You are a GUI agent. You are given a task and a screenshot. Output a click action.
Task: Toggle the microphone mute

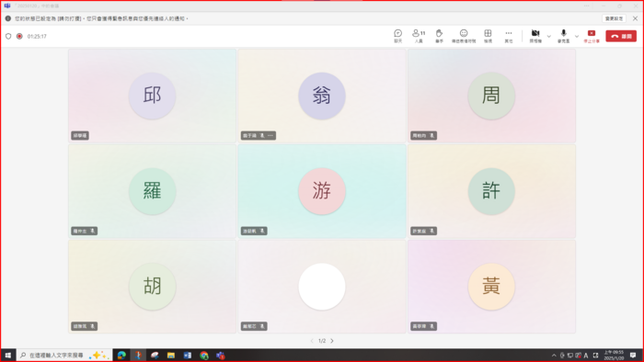click(x=563, y=36)
